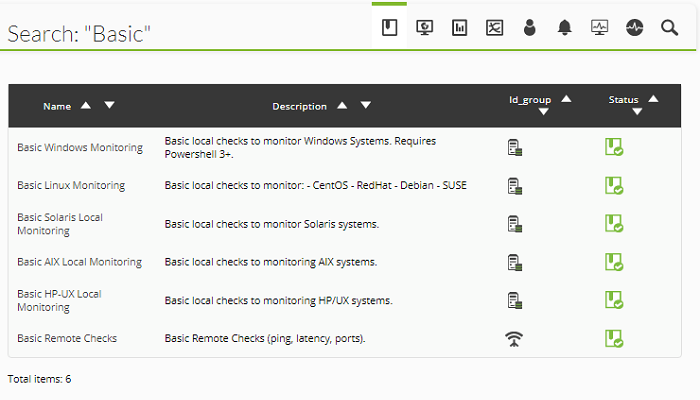Open the alerts bell icon tab
The height and width of the screenshot is (400, 700).
(564, 28)
